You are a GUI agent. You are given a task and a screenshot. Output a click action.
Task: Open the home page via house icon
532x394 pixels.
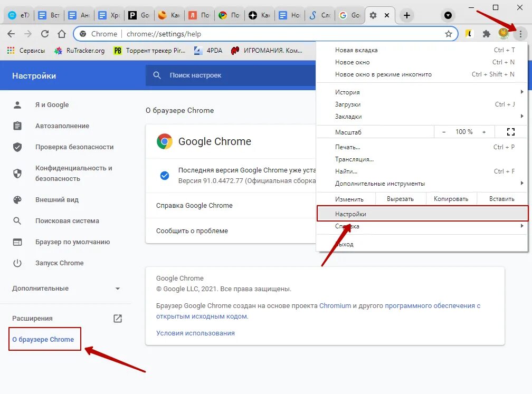61,34
